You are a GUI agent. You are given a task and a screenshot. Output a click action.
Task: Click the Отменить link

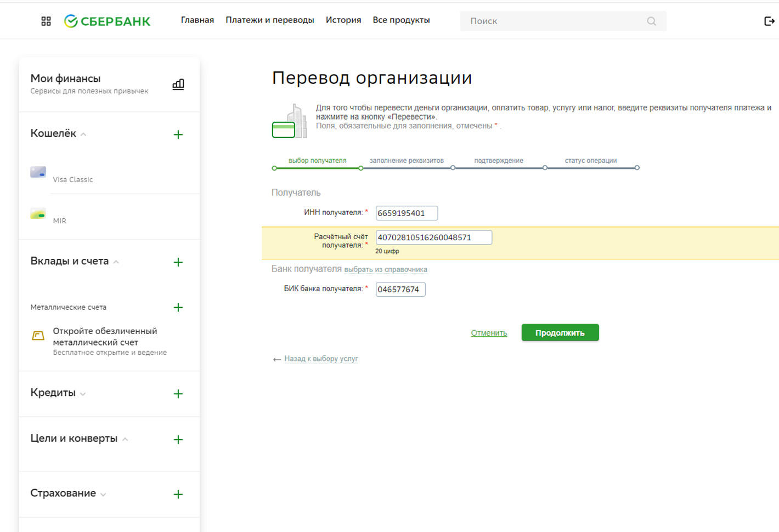pos(489,333)
